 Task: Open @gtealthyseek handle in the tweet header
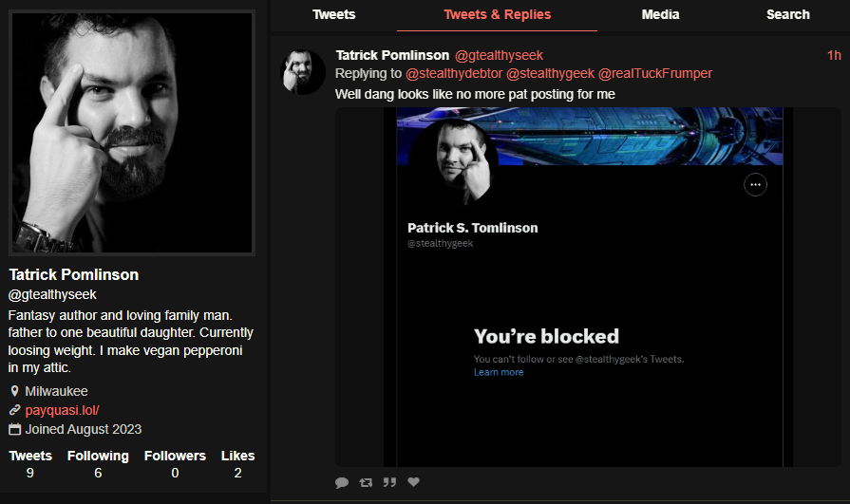[499, 55]
